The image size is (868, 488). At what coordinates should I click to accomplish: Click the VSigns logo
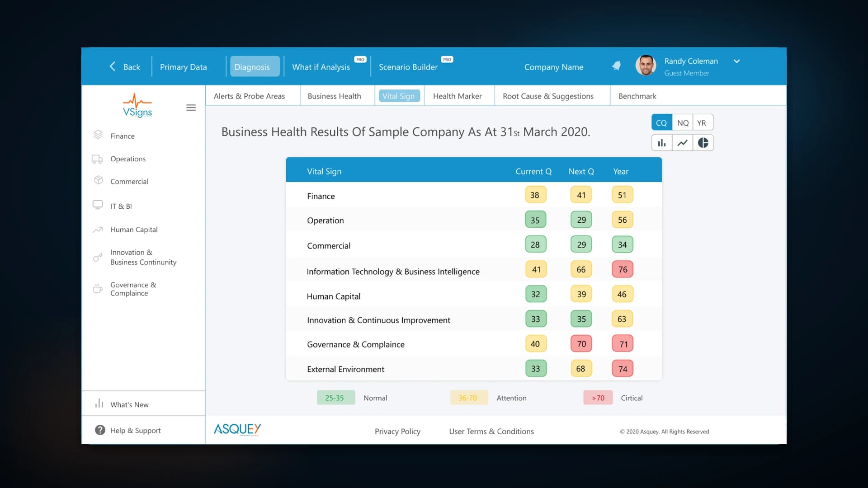click(x=137, y=106)
